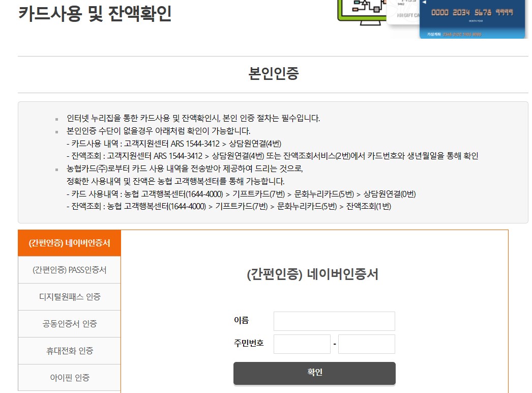Click the 본인인증 section heading
The width and height of the screenshot is (532, 393).
tap(273, 72)
